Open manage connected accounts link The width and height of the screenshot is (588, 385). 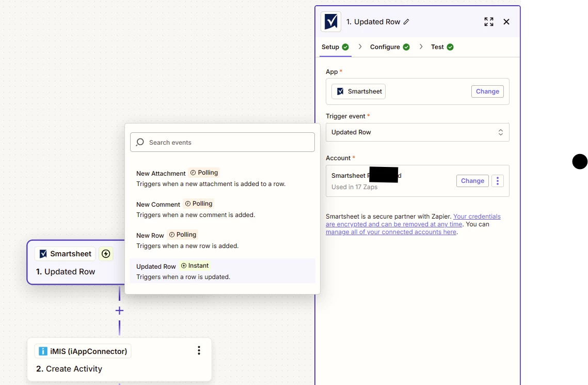tap(391, 232)
